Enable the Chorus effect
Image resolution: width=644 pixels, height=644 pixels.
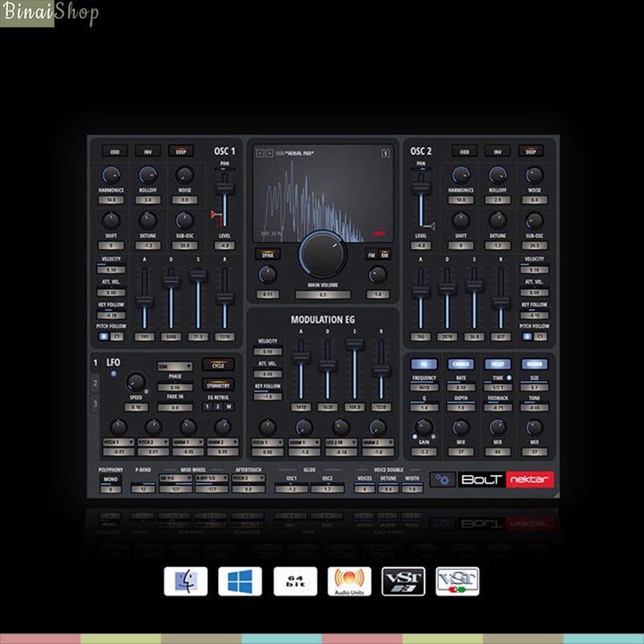pyautogui.click(x=460, y=364)
